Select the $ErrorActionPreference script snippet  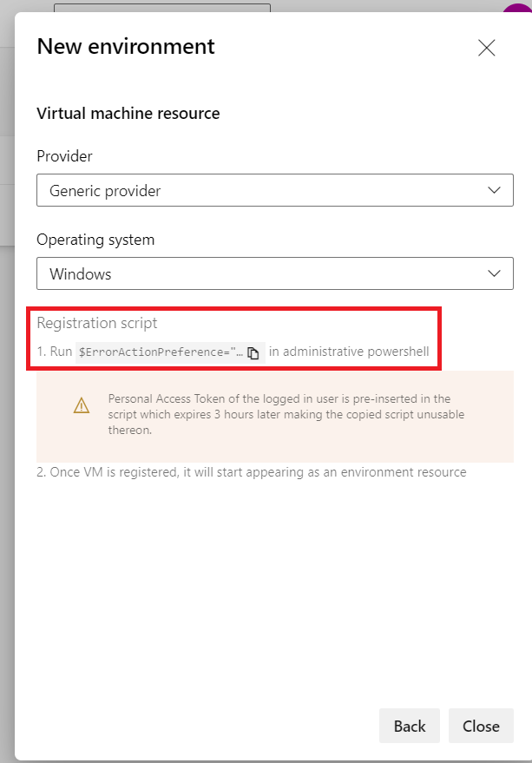click(x=160, y=352)
